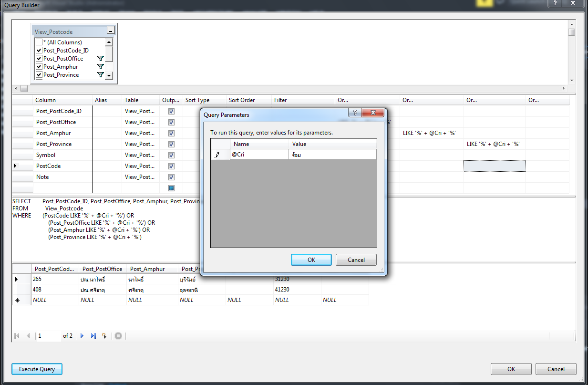Click the Execute Query button
Image resolution: width=588 pixels, height=385 pixels.
tap(37, 369)
